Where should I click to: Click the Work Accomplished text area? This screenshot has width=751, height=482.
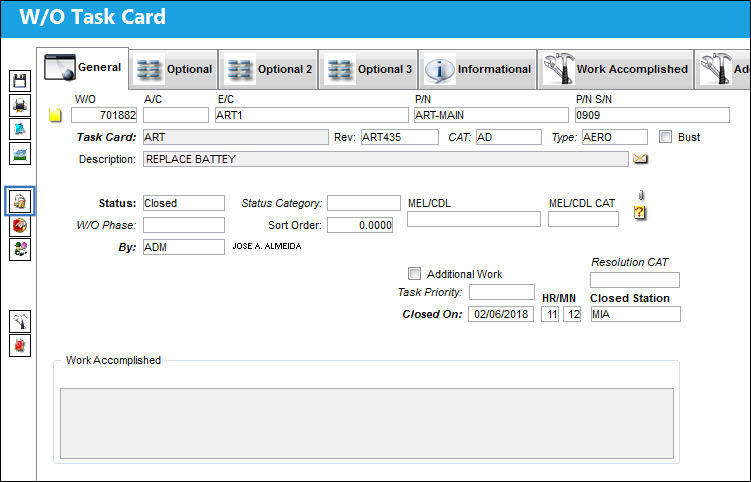click(x=367, y=424)
